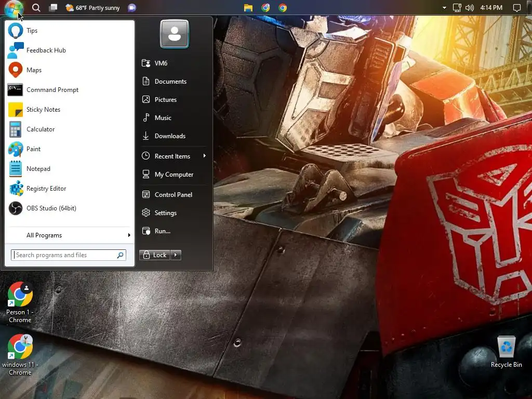The image size is (532, 399).
Task: Select the Recycle Bin desktop icon
Action: (x=506, y=352)
